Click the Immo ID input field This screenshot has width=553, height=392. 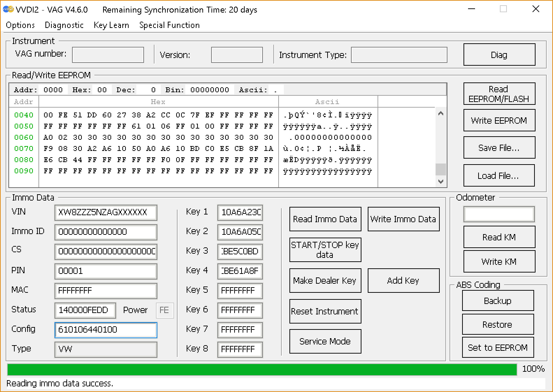(x=106, y=232)
